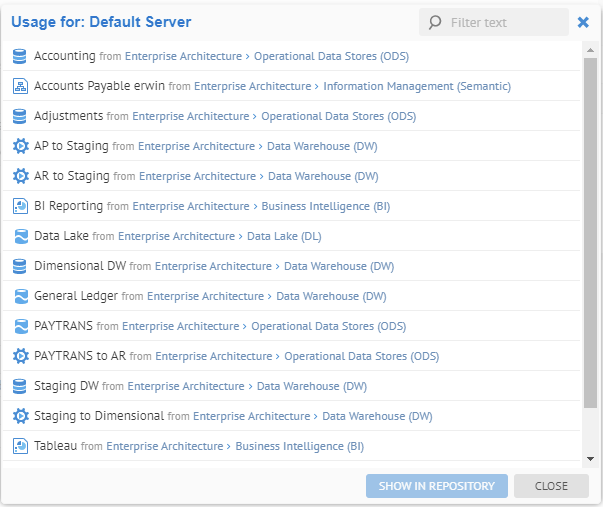
Task: Click the report icon beside Tableau
Action: pos(20,446)
